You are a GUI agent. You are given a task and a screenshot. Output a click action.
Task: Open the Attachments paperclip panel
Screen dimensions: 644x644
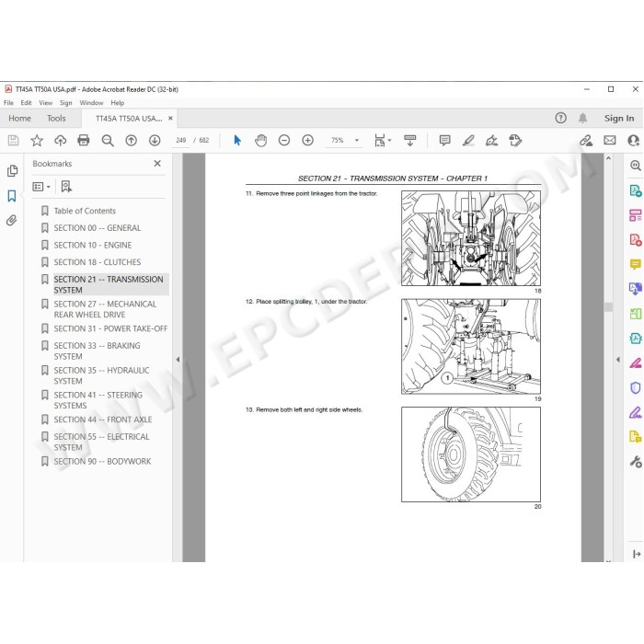[12, 221]
